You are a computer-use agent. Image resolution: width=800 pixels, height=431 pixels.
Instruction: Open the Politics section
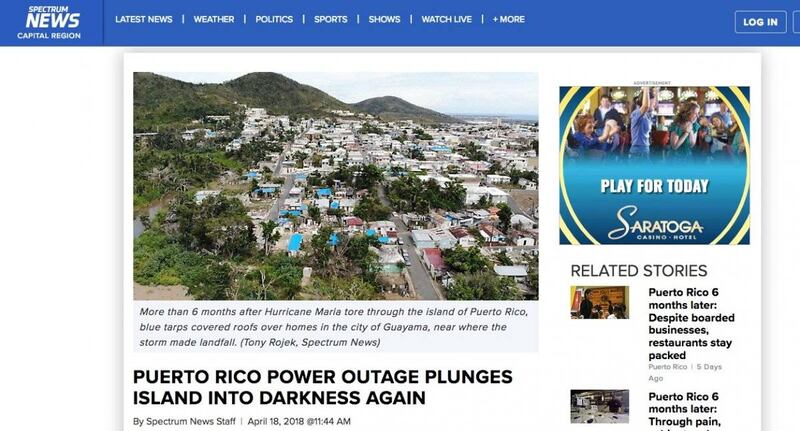(274, 19)
